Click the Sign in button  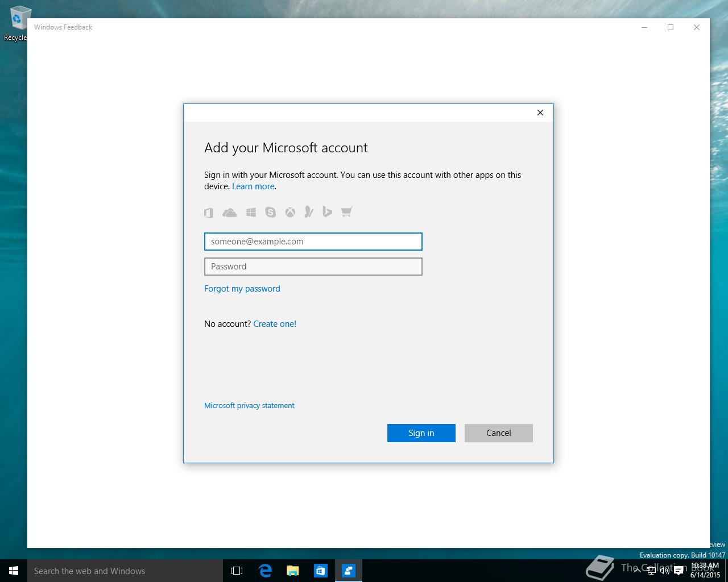point(421,433)
